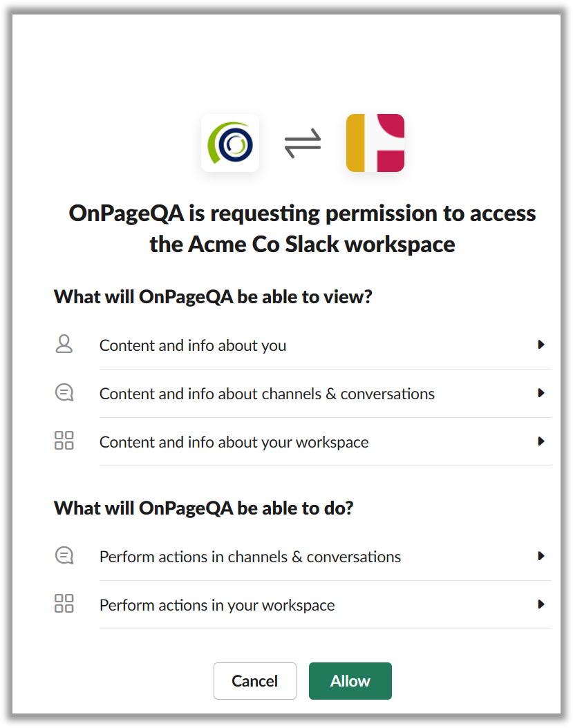Click 'What will OnPageQA be able to do?' heading

[203, 508]
